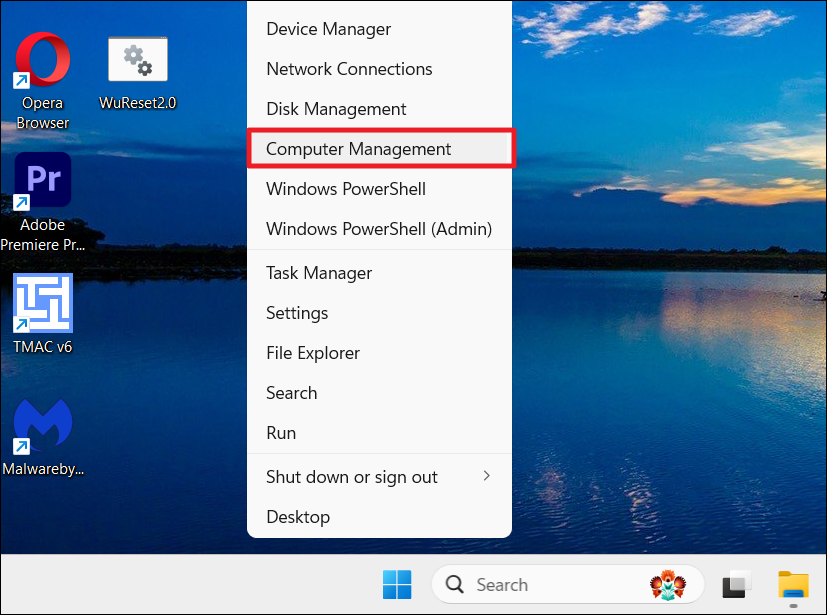Viewport: 827px width, 615px height.
Task: Open Task Manager from the menu
Action: (x=319, y=273)
